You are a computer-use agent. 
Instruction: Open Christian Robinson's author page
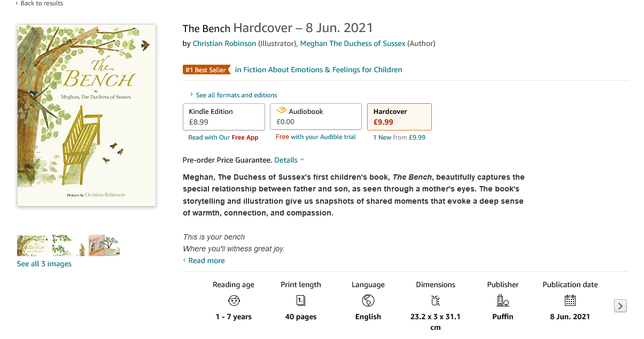224,43
